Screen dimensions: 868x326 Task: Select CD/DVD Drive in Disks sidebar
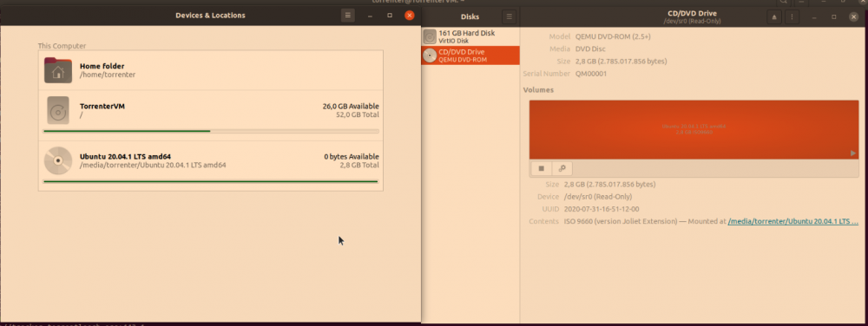(470, 55)
